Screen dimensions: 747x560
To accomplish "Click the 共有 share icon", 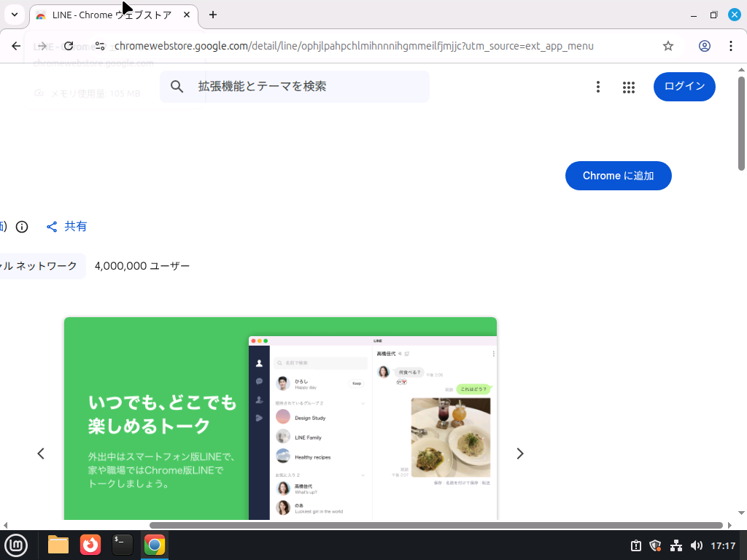I will pos(51,226).
